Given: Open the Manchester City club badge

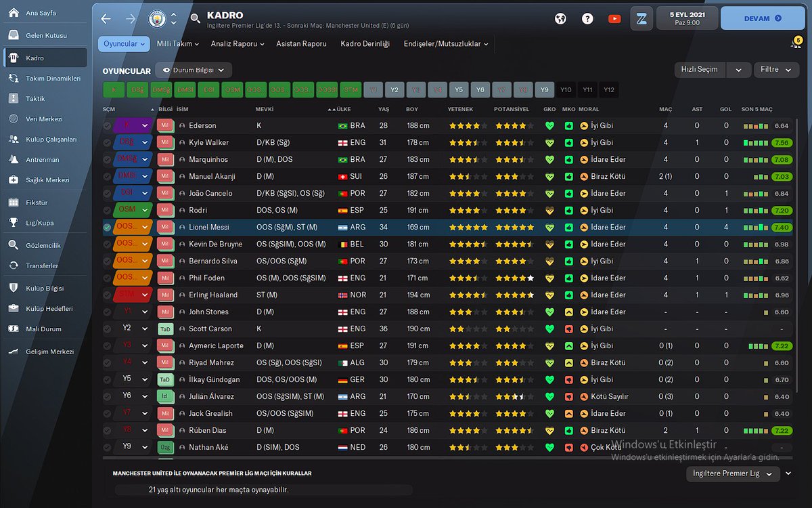Looking at the screenshot, I should coord(156,19).
